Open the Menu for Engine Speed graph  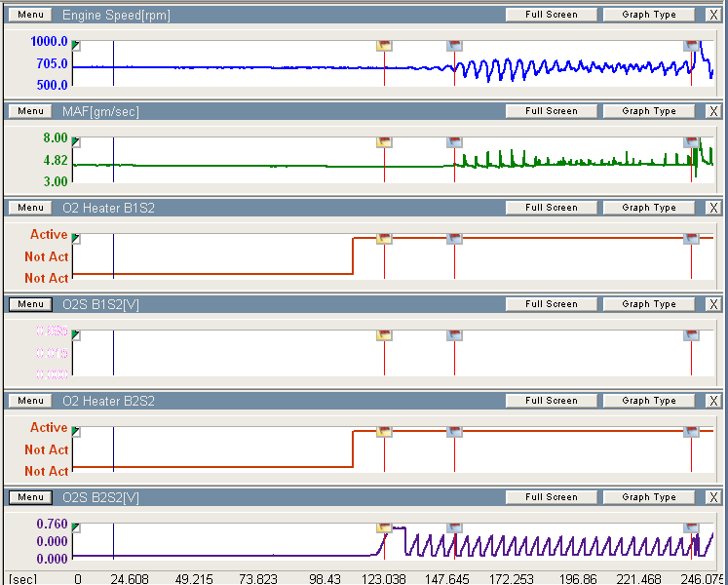tap(30, 15)
